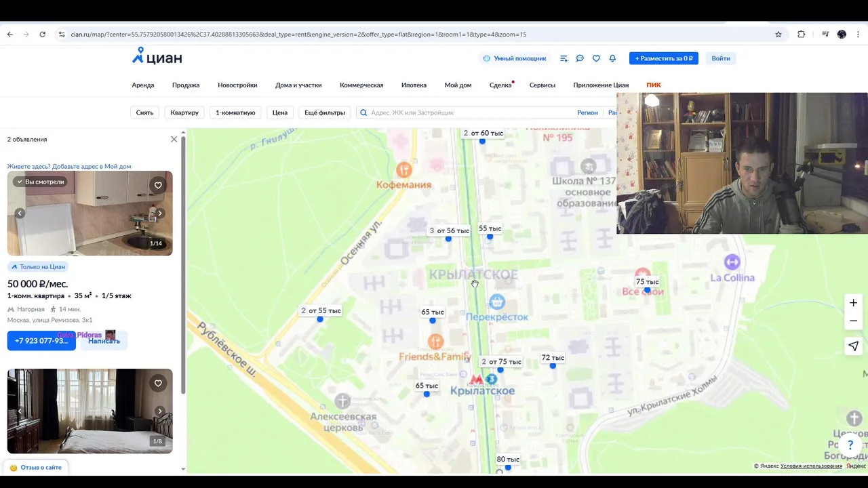This screenshot has width=868, height=488.
Task: Open second listing bedroom photo
Action: pos(90,411)
